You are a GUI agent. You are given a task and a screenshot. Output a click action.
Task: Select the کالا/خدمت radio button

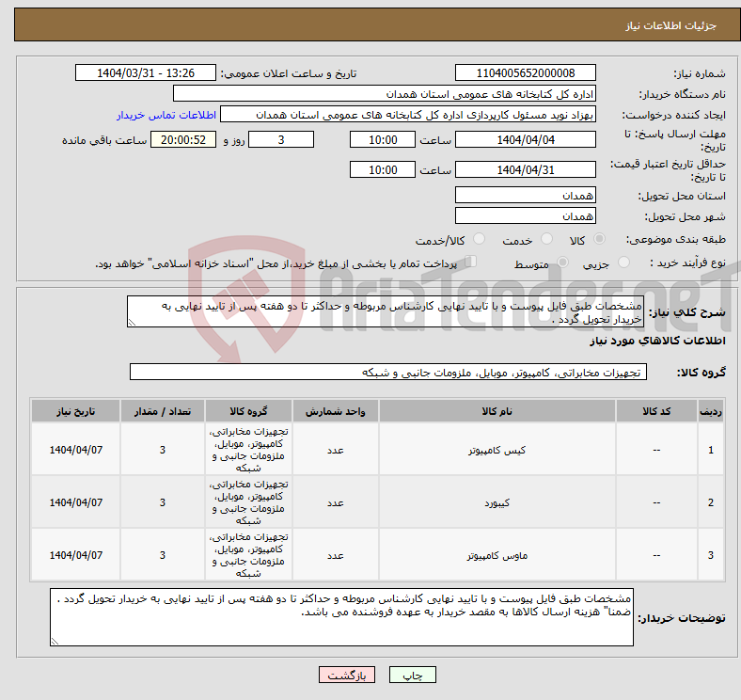pos(479,239)
